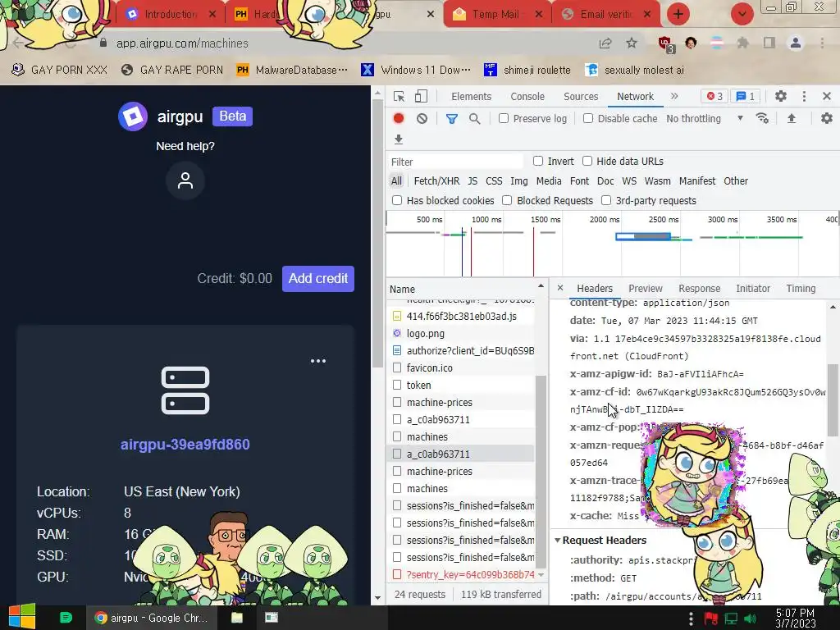
Task: Check 3rd-party requests checkbox
Action: pyautogui.click(x=606, y=200)
